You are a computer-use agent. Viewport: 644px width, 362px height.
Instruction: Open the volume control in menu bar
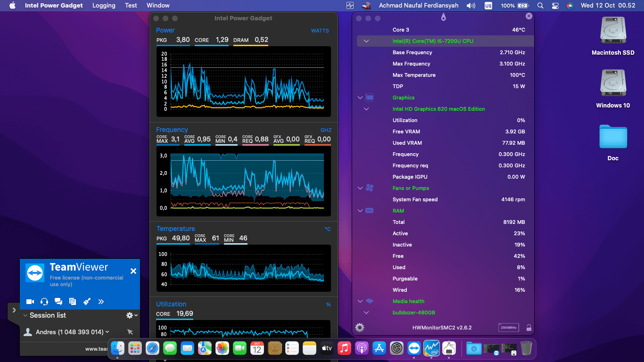[x=471, y=6]
